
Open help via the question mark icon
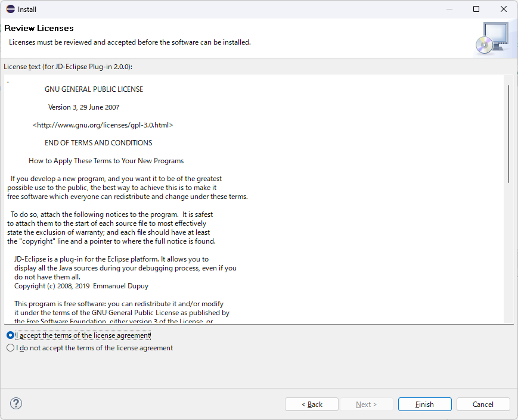tap(16, 403)
